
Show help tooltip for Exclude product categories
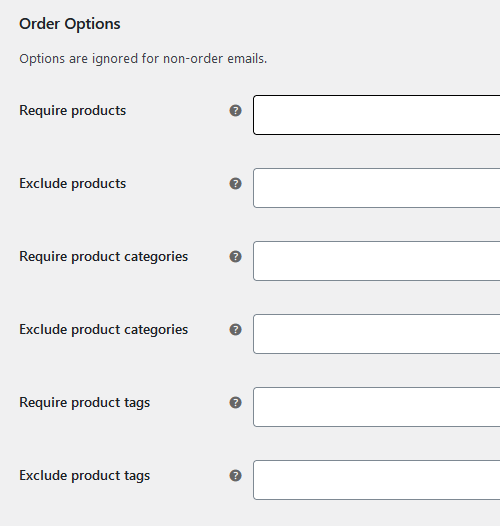(236, 330)
